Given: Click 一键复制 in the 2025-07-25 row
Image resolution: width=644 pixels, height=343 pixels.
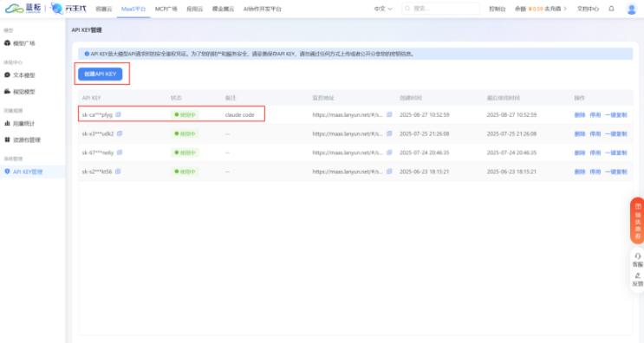Looking at the screenshot, I should click(x=616, y=133).
